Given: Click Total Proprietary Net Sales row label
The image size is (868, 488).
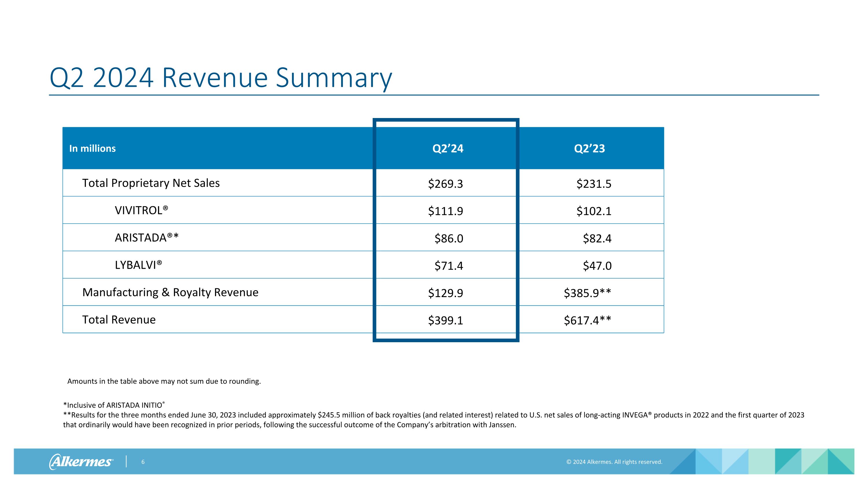Looking at the screenshot, I should click(151, 183).
